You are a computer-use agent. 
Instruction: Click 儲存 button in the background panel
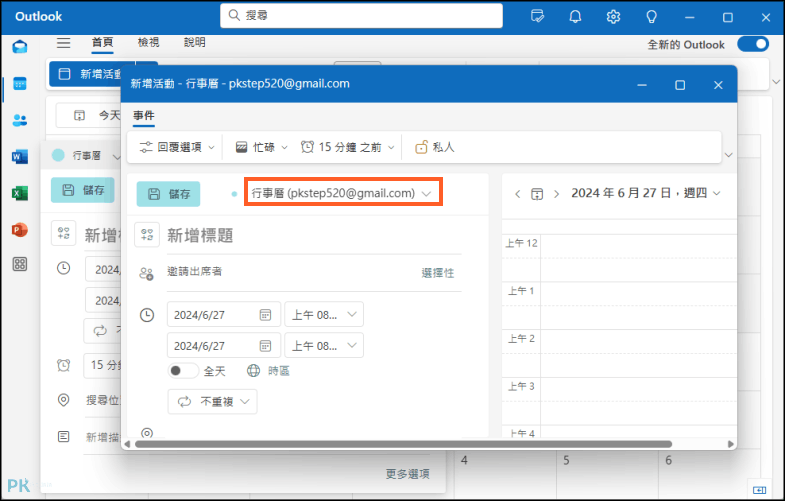(x=83, y=190)
